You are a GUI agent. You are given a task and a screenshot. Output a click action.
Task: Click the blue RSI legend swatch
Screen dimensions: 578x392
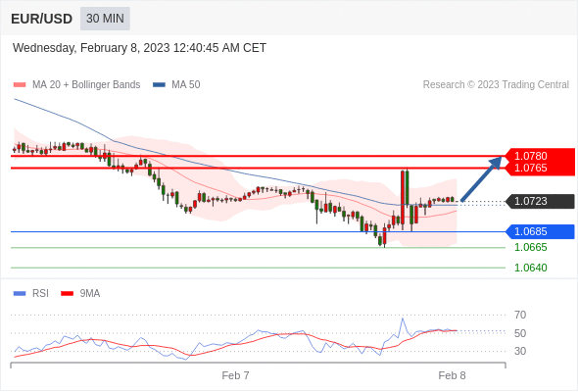tap(20, 294)
